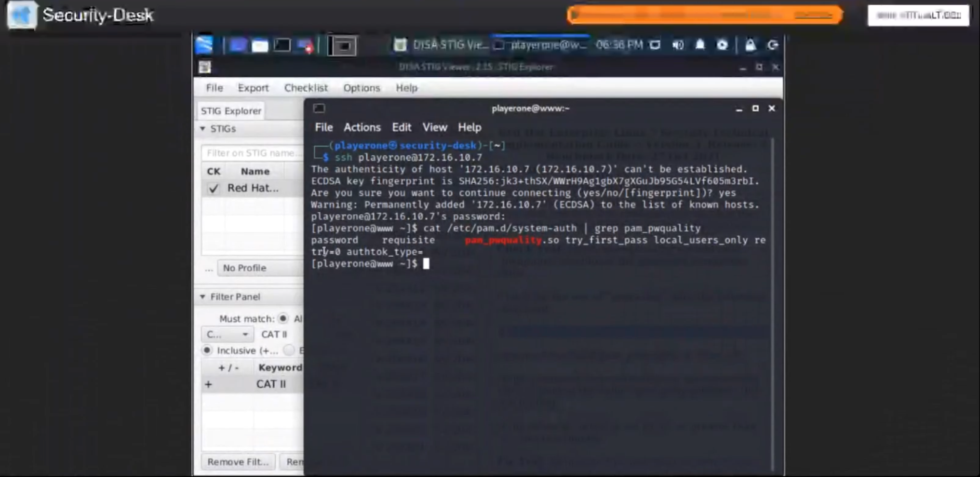Screen dimensions: 980x477
Task: Close the playerone@www terminal window
Action: [772, 109]
